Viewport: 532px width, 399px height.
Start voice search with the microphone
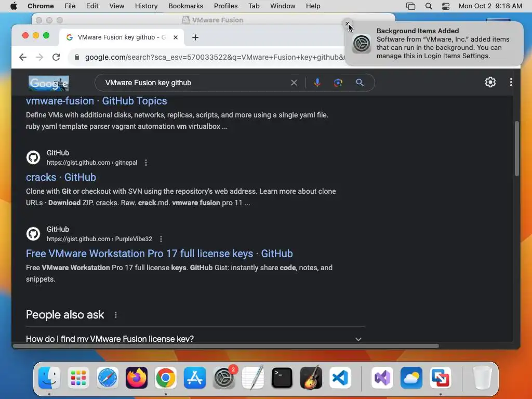[x=317, y=83]
